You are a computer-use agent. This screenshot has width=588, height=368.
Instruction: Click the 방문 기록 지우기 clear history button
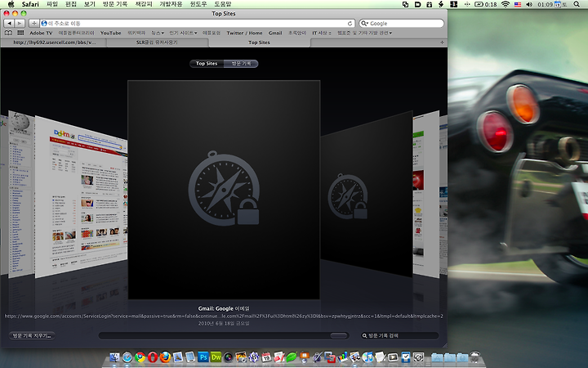[x=32, y=336]
